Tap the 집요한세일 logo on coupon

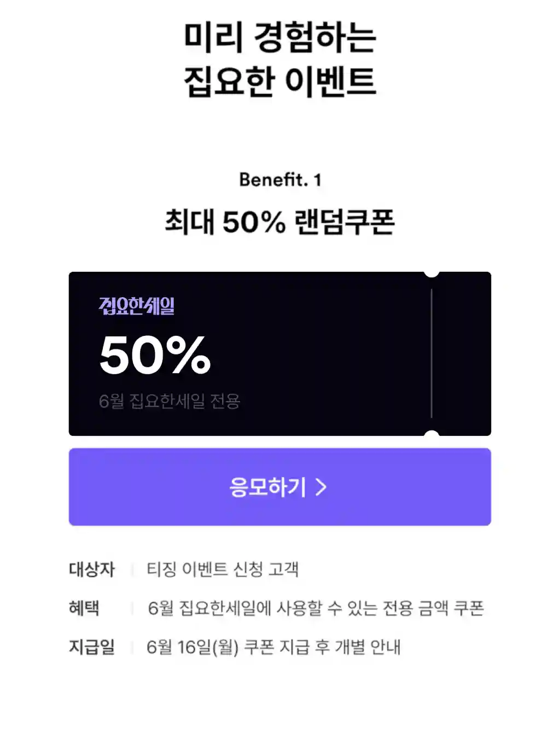click(x=137, y=306)
